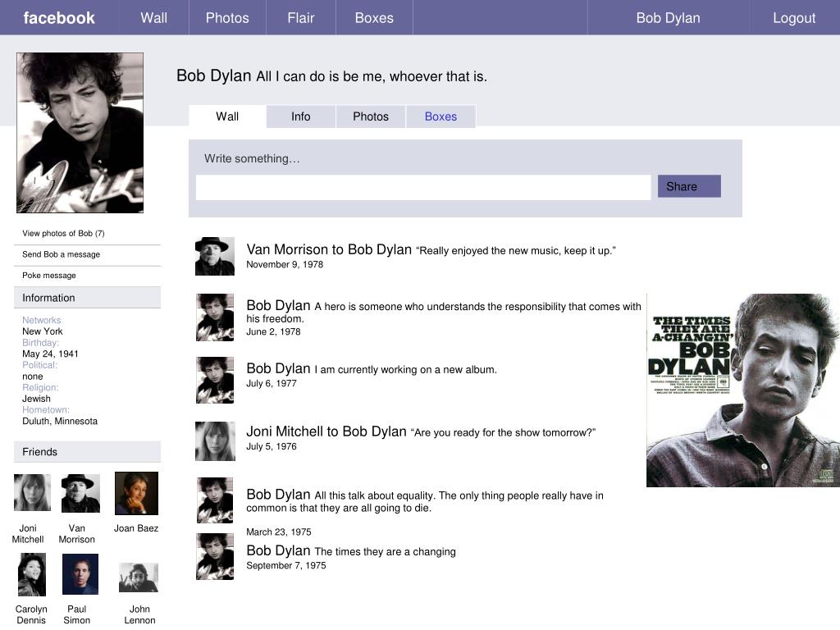Open Bob Dylan's large profile photo
Screen dimensions: 840x630
(x=80, y=133)
